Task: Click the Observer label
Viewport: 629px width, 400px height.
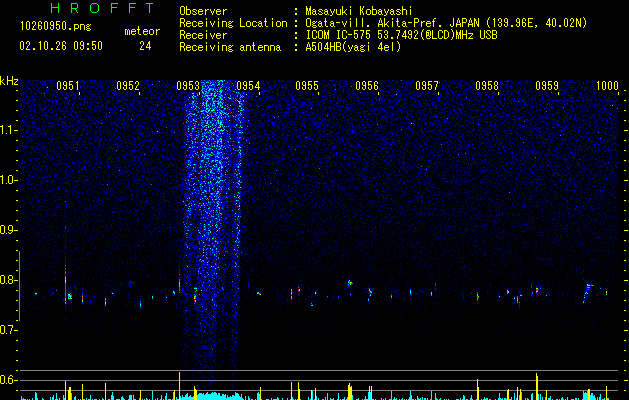Action: click(x=203, y=11)
